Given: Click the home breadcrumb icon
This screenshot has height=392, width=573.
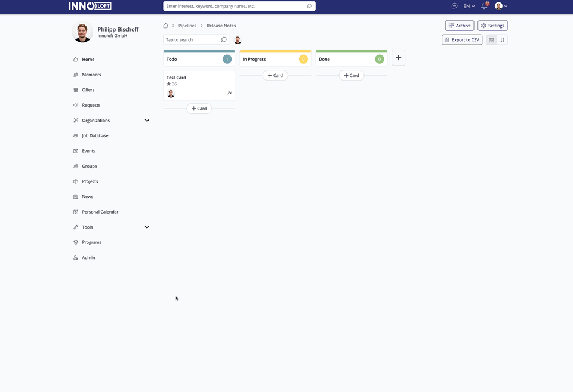Looking at the screenshot, I should click(x=165, y=26).
